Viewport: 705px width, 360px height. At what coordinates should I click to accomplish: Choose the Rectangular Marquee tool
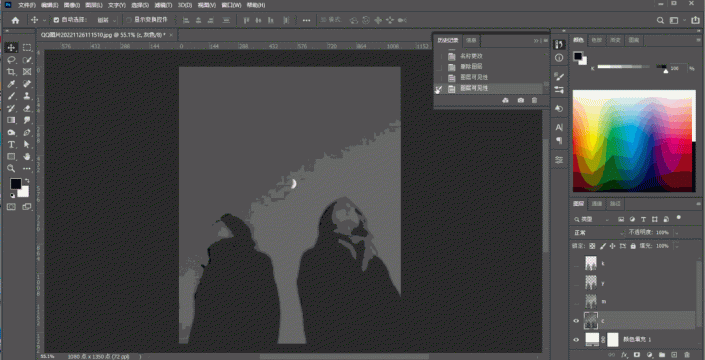tap(27, 48)
